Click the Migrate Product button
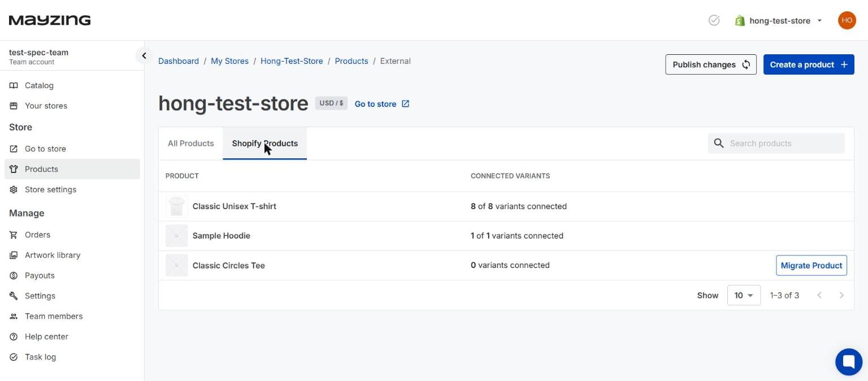The width and height of the screenshot is (868, 381). coord(811,266)
